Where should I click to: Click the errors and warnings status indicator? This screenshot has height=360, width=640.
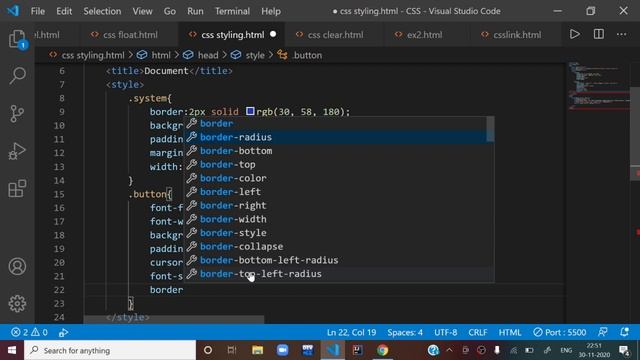tap(29, 332)
